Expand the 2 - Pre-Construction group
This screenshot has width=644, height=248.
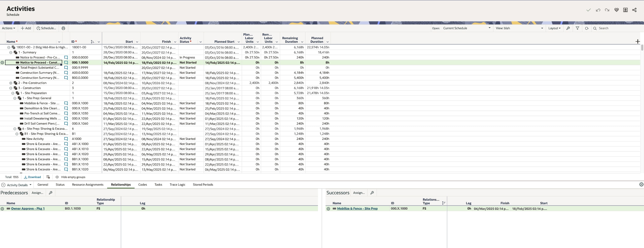[11, 83]
